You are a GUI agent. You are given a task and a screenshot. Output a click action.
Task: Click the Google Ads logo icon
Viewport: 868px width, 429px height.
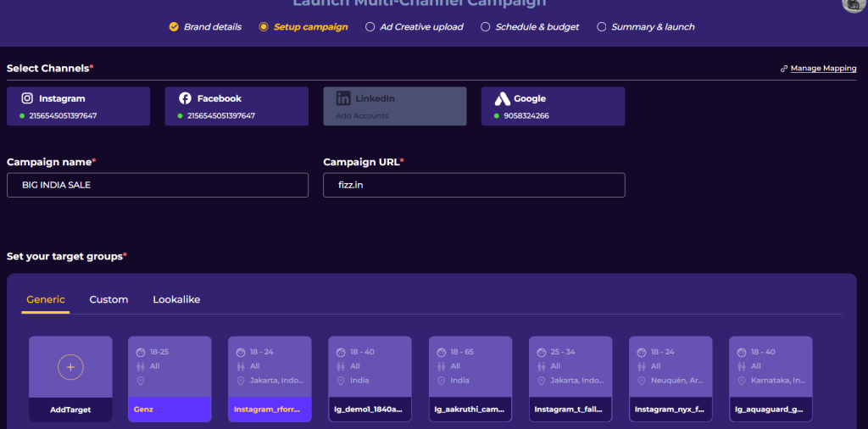pos(502,98)
